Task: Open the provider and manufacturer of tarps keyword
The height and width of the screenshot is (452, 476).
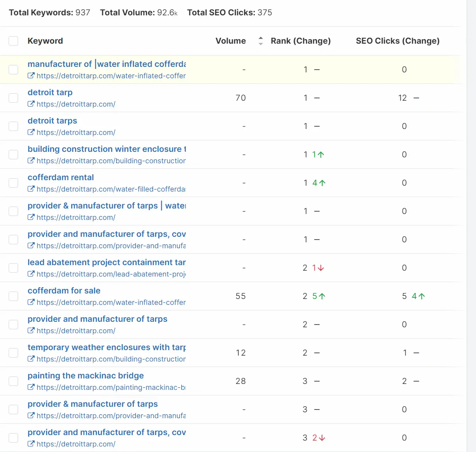Action: pyautogui.click(x=97, y=319)
